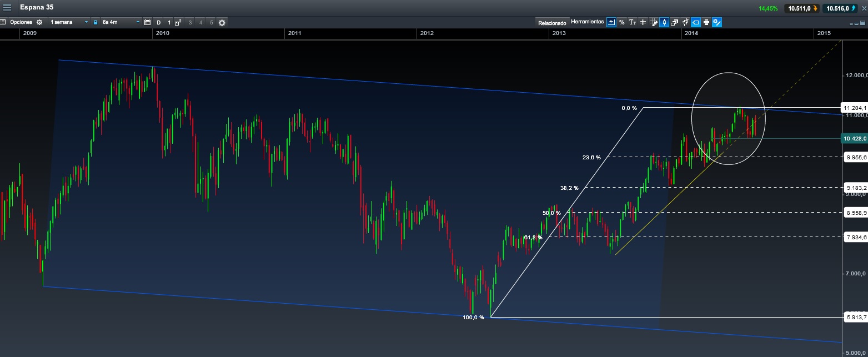Screen dimensions: 868x357
Task: Toggle the price label tag tool
Action: tap(695, 22)
